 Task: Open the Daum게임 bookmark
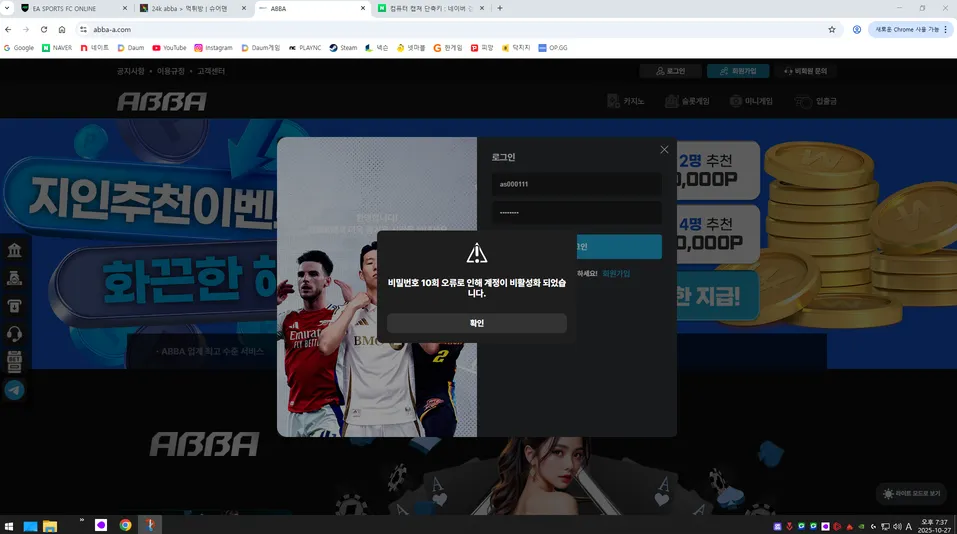click(261, 48)
